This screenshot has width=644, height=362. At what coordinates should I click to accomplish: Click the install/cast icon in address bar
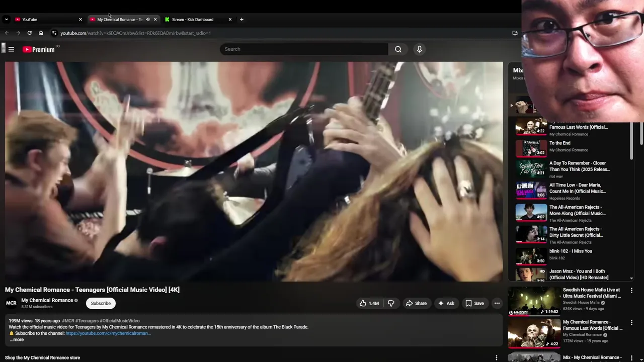pos(515,33)
